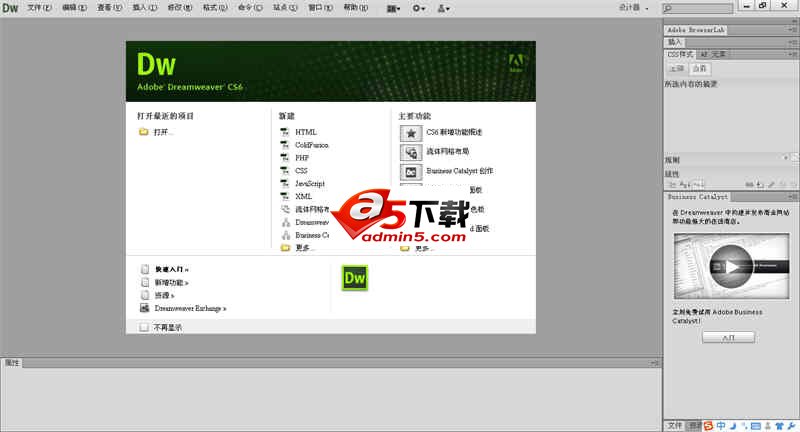Open the site management dropdown icon
The width and height of the screenshot is (800, 432).
click(443, 9)
